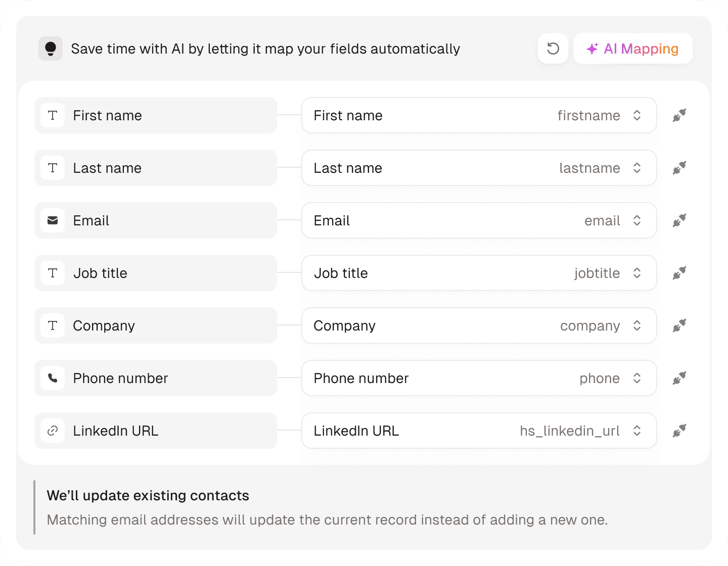Viewport: 728px width, 566px height.
Task: Click the connector plug icon for Phone number
Action: [x=679, y=378]
